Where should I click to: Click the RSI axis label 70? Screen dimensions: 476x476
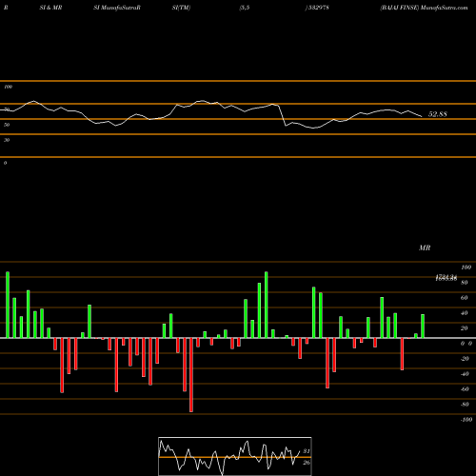pos(7,109)
